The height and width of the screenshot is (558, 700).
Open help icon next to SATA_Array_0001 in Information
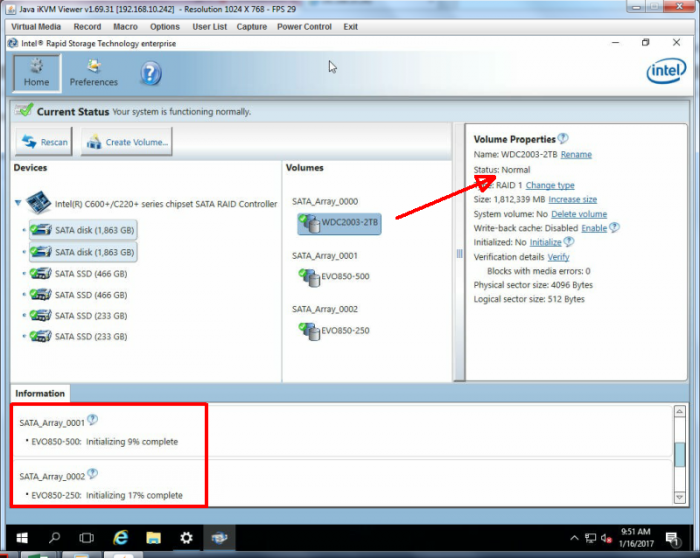(x=92, y=420)
